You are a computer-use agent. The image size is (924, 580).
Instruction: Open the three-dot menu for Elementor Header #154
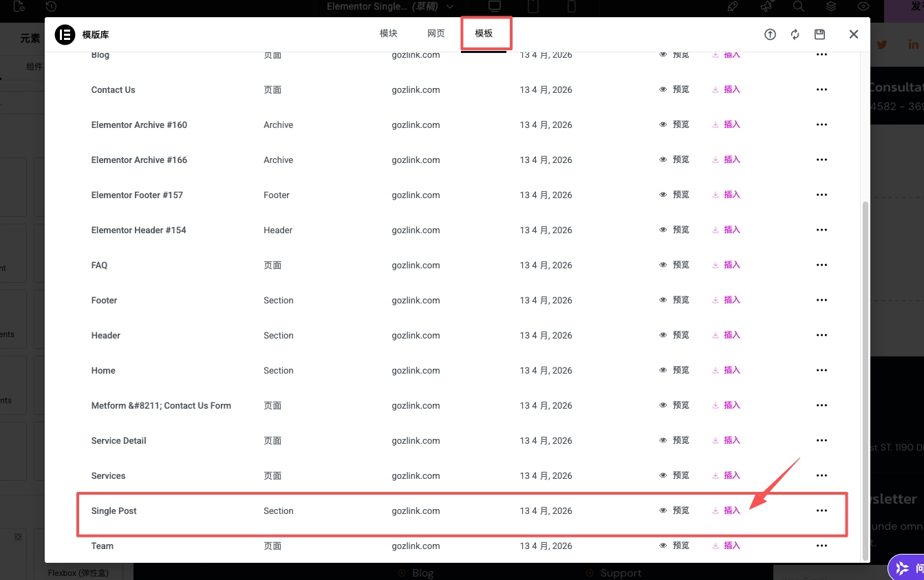[821, 230]
